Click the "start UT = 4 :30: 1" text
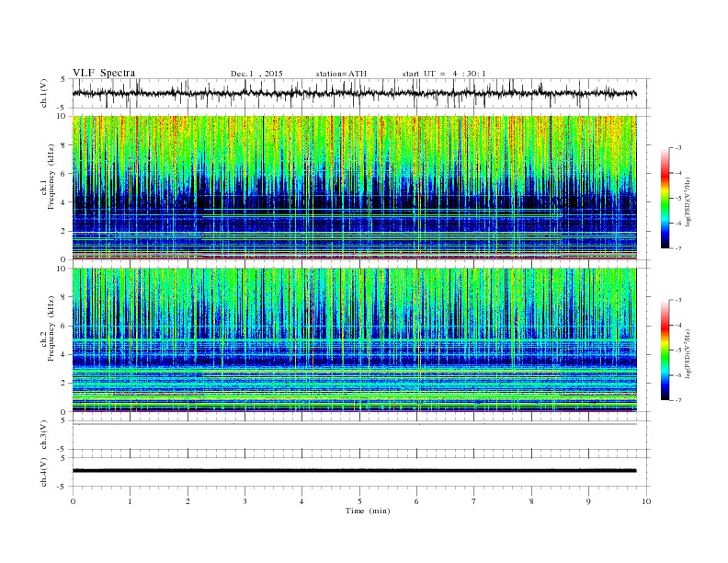 click(x=444, y=74)
